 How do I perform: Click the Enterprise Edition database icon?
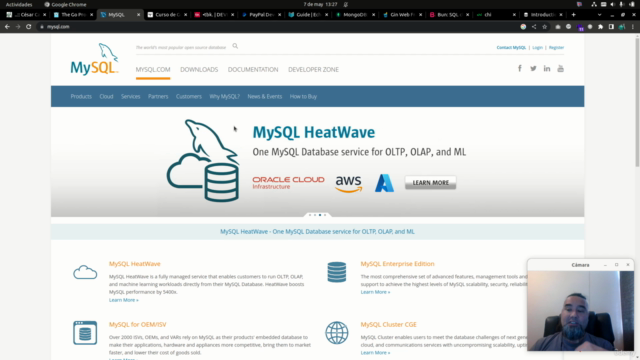click(x=337, y=272)
